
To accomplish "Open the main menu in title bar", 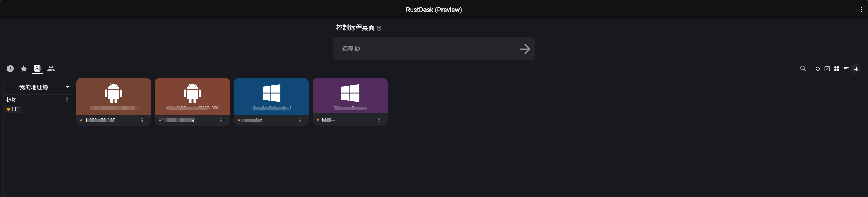I will tap(861, 10).
